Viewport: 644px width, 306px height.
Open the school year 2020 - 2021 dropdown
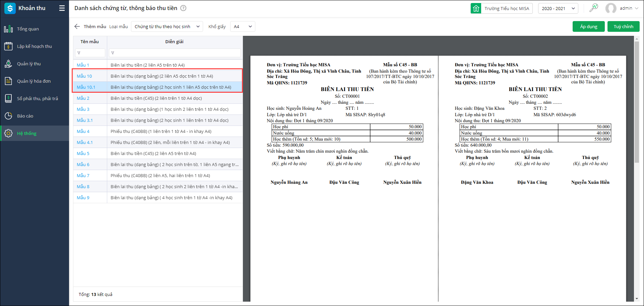tap(558, 8)
